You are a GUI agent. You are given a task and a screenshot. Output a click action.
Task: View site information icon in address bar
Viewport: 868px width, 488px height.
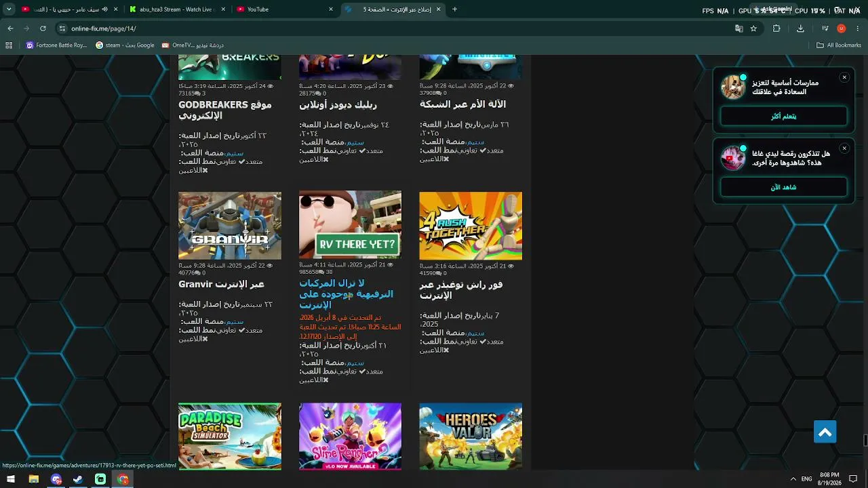click(62, 28)
